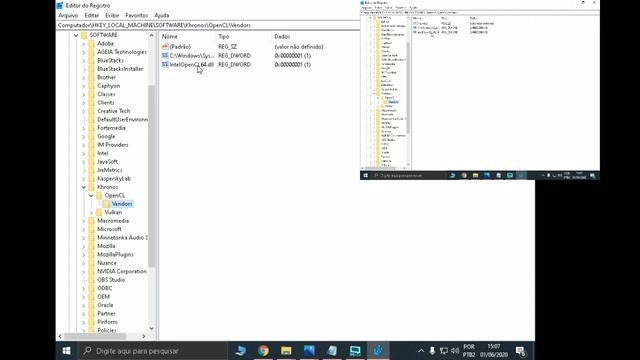Viewport: 640px width, 360px height.
Task: Select the Macromedia key
Action: click(113, 221)
